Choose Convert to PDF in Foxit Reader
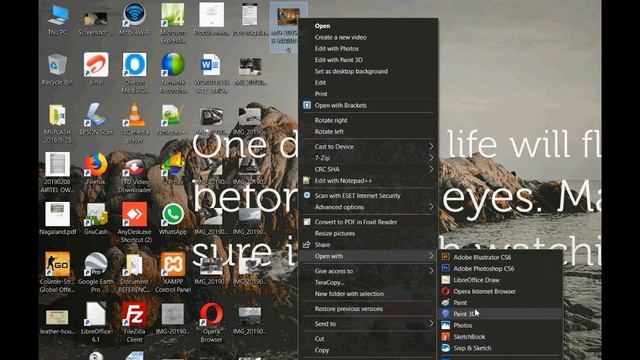The image size is (640, 360). pos(369,222)
